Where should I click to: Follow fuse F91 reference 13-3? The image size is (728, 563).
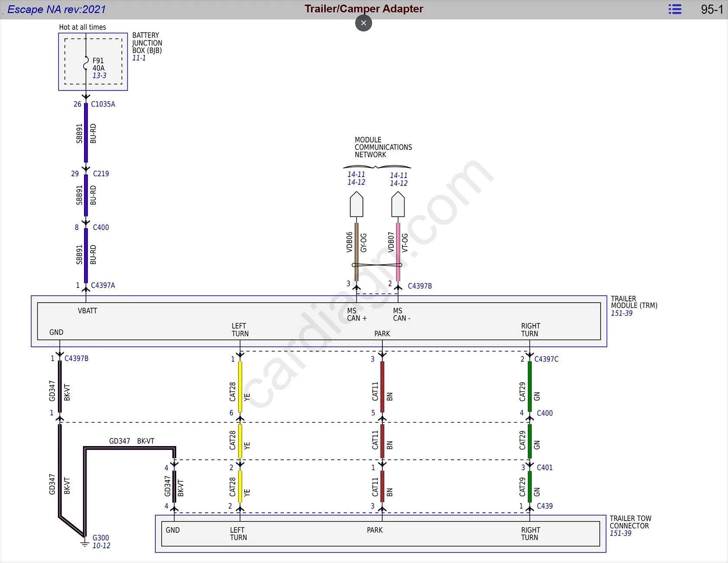99,75
